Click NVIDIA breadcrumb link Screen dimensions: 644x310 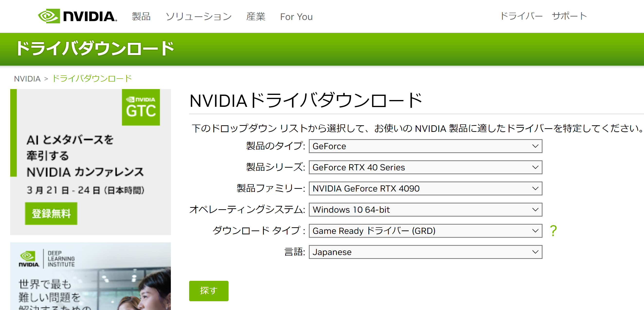[27, 79]
